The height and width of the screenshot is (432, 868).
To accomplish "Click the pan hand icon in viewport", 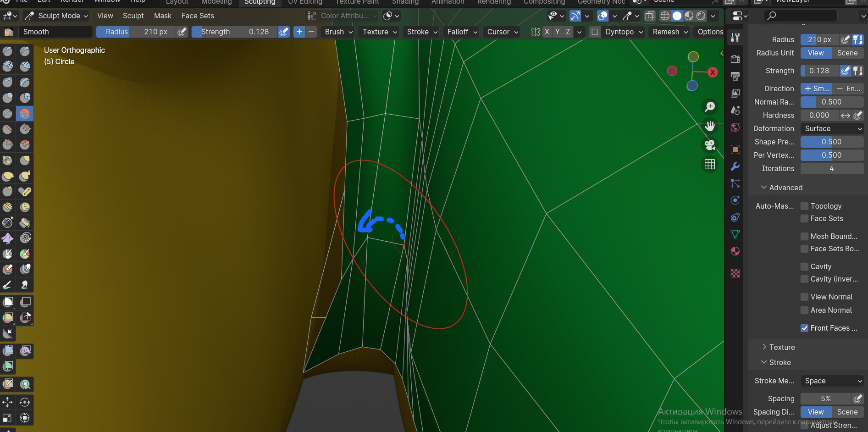I will 710,126.
